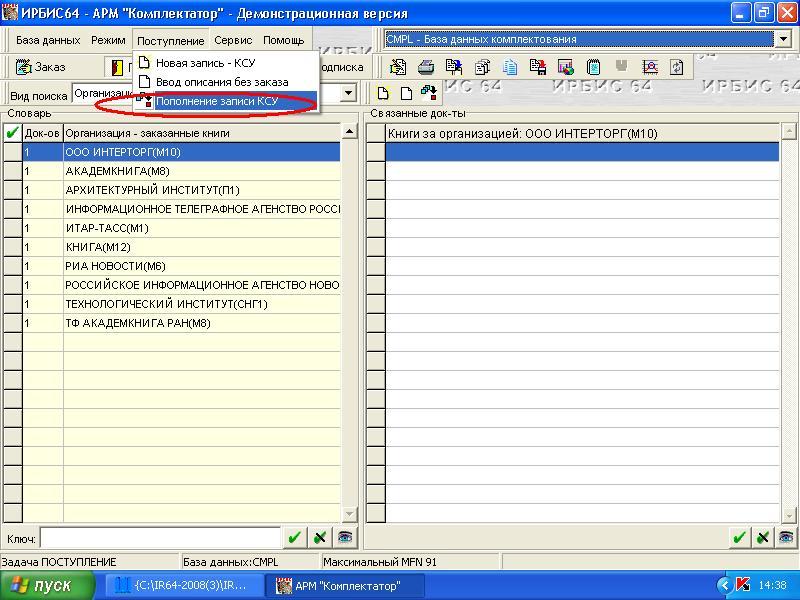Viewport: 800px width, 600px height.
Task: Click the notepad icon in the toolbar
Action: point(594,67)
